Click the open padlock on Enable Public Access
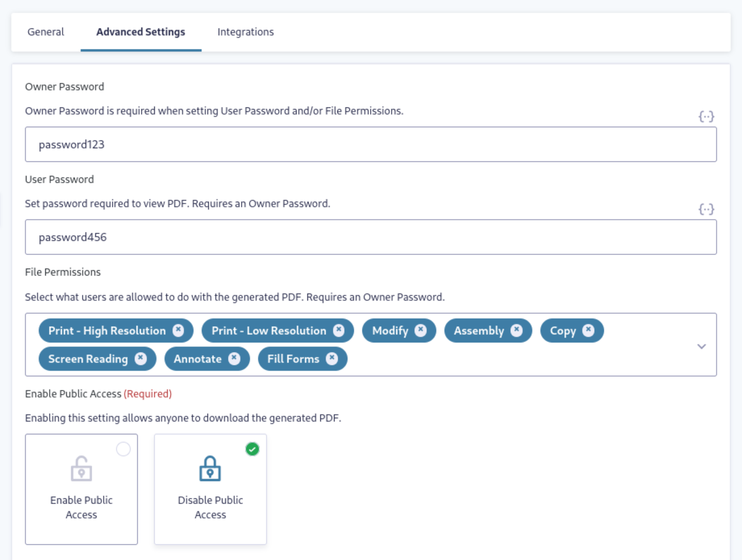 [81, 469]
